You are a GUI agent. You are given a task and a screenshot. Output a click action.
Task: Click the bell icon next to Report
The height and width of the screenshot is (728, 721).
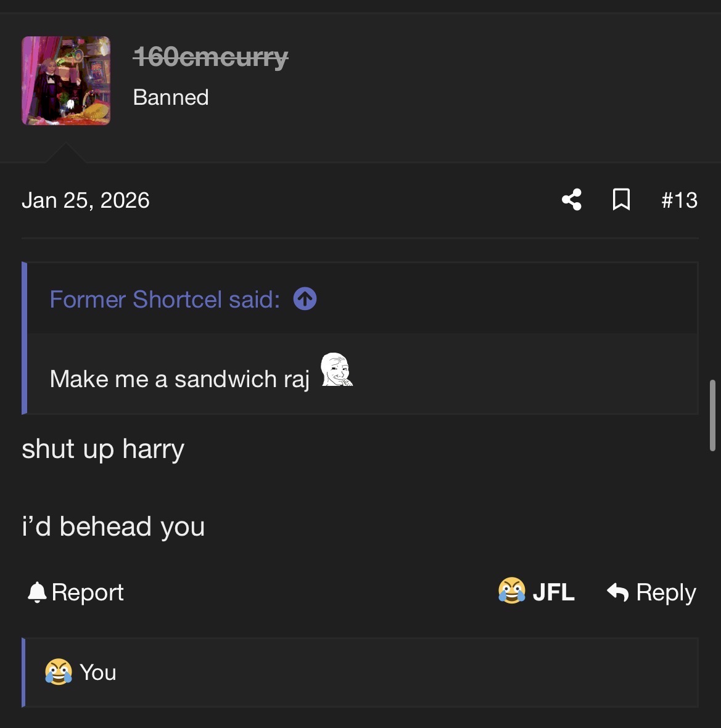(x=37, y=592)
